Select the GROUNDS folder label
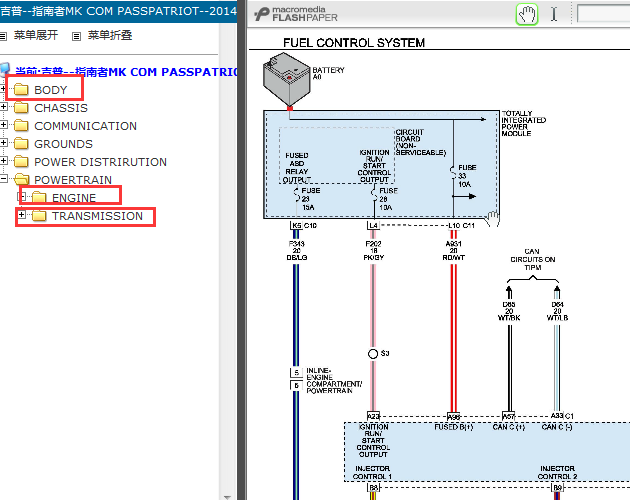The width and height of the screenshot is (630, 500). [x=63, y=144]
